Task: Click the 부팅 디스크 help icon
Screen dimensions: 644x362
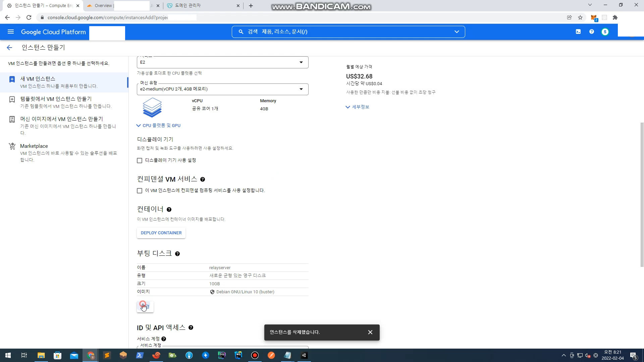Action: (177, 254)
